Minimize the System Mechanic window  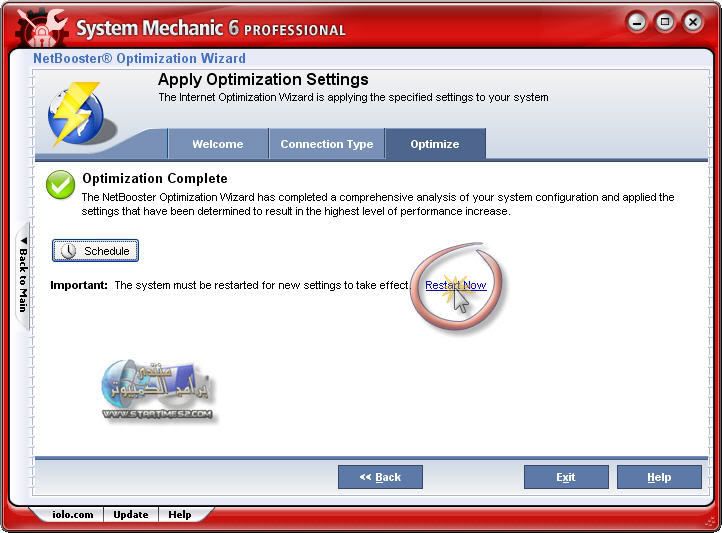[x=637, y=22]
